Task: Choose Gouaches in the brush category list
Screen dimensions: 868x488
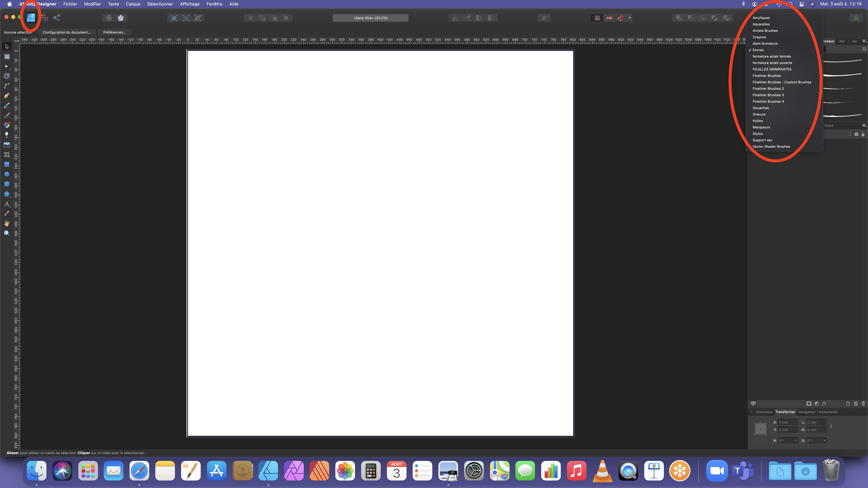Action: [x=761, y=108]
